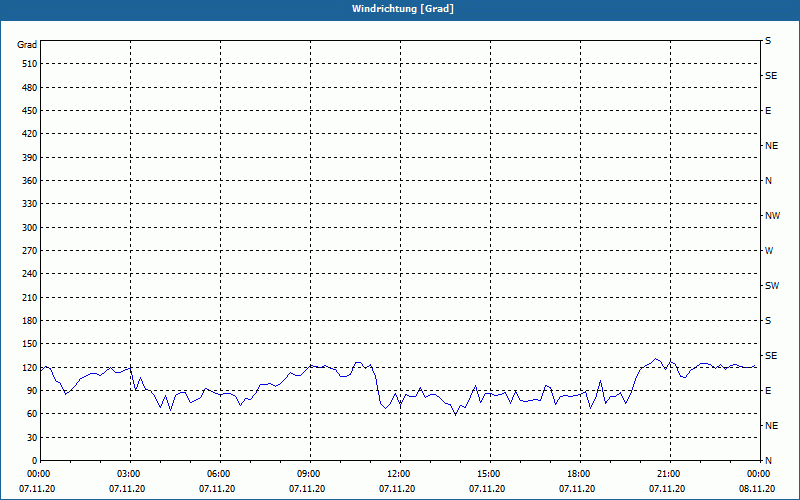Click the SW compass direction label
The width and height of the screenshot is (800, 500).
tap(771, 286)
